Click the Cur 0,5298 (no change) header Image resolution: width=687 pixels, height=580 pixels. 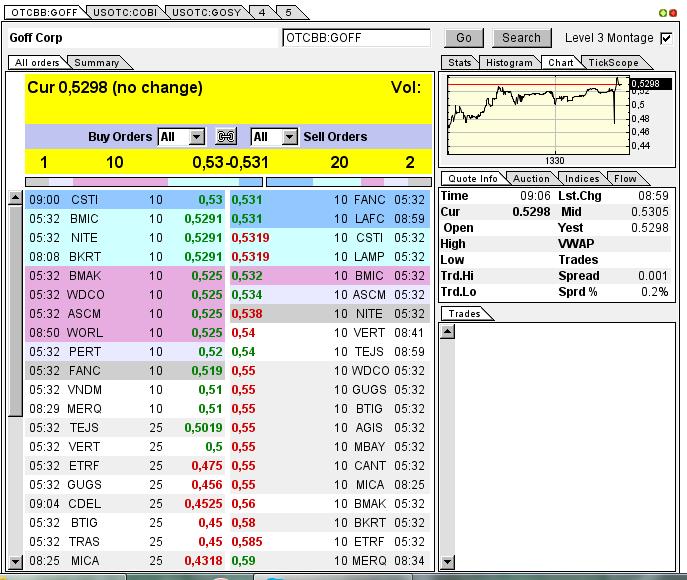coord(115,88)
